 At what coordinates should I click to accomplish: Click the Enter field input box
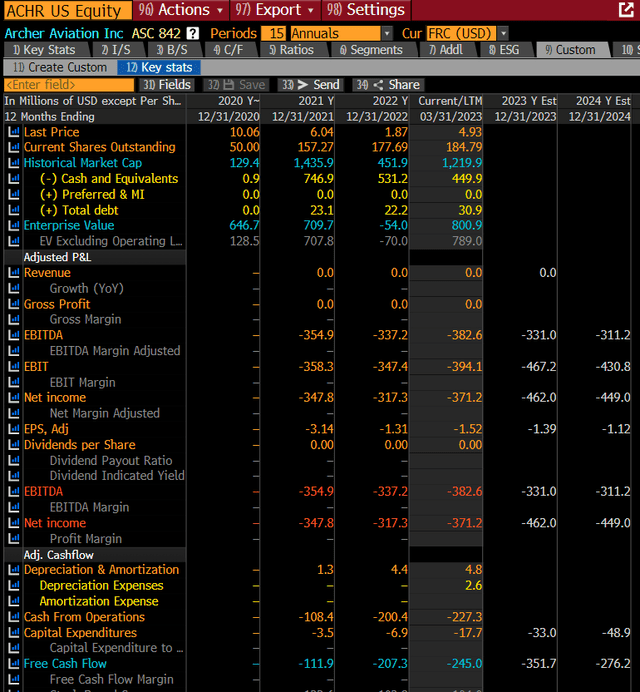tap(68, 85)
